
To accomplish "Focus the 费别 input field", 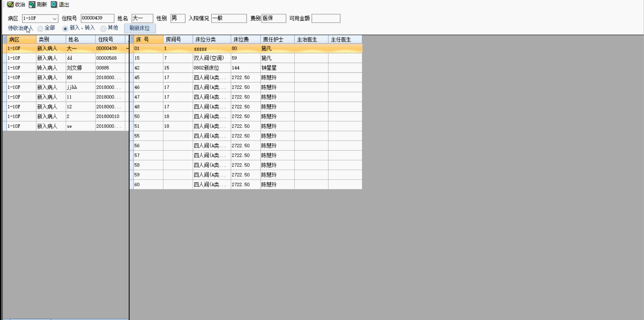I will pyautogui.click(x=274, y=18).
